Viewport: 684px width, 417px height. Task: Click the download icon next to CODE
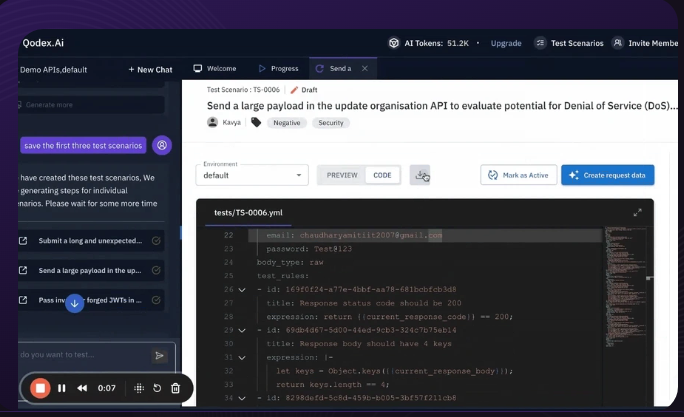pos(420,175)
